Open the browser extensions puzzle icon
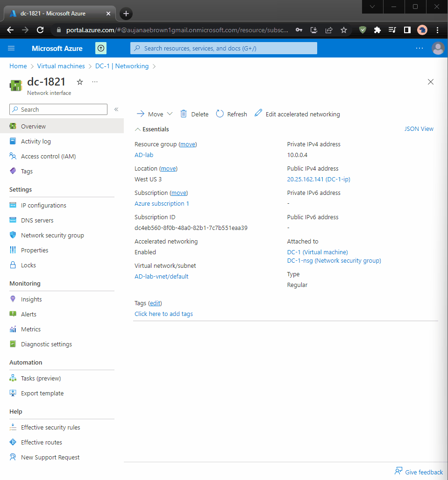The width and height of the screenshot is (448, 480). point(377,30)
